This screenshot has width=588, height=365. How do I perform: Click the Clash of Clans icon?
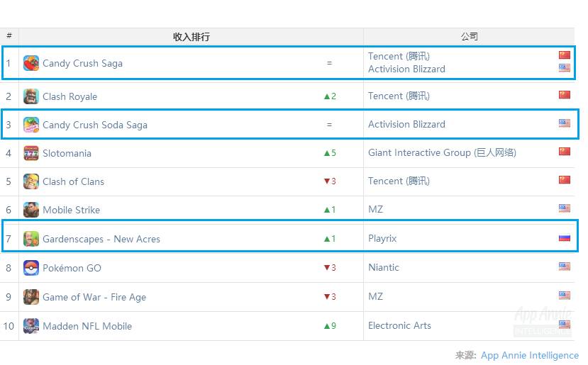31,181
